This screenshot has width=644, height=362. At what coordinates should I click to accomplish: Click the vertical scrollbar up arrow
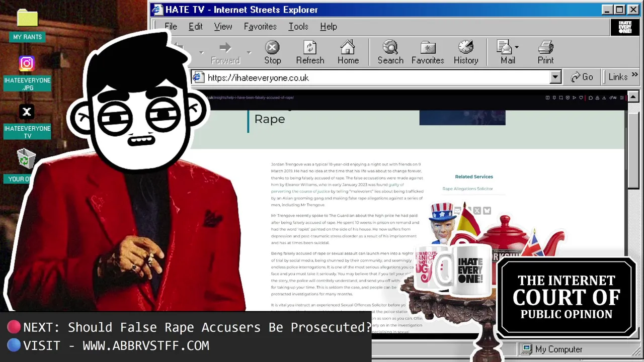tap(633, 97)
